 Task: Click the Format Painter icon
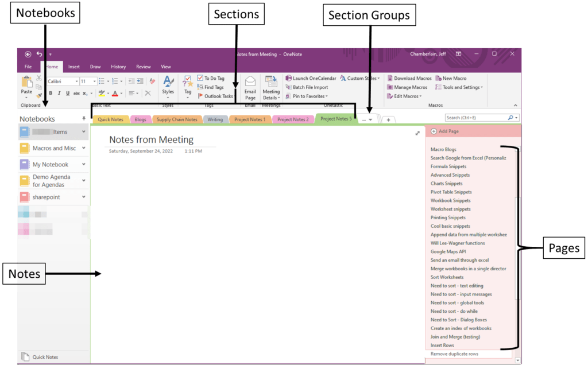click(x=39, y=96)
